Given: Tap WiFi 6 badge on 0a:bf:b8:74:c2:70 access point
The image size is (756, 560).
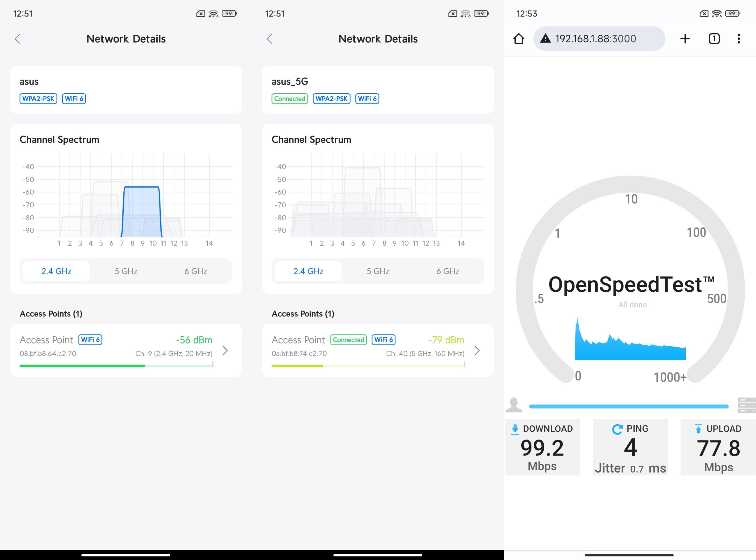Looking at the screenshot, I should click(384, 340).
